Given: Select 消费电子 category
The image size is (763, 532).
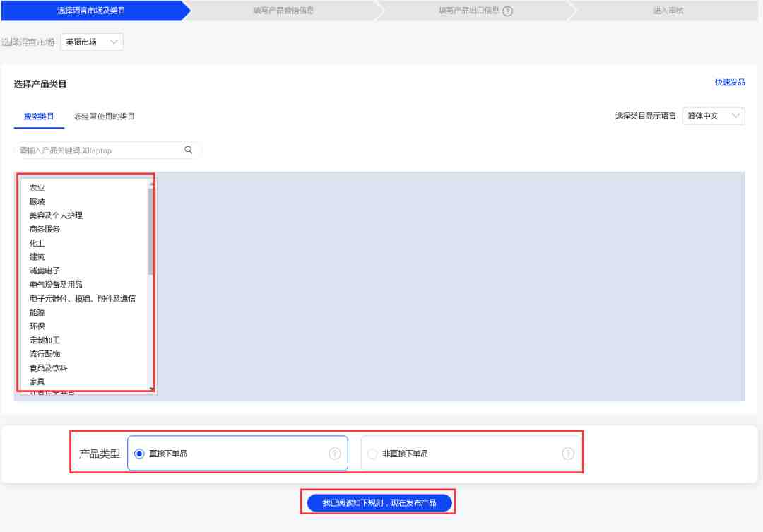Looking at the screenshot, I should click(x=45, y=271).
